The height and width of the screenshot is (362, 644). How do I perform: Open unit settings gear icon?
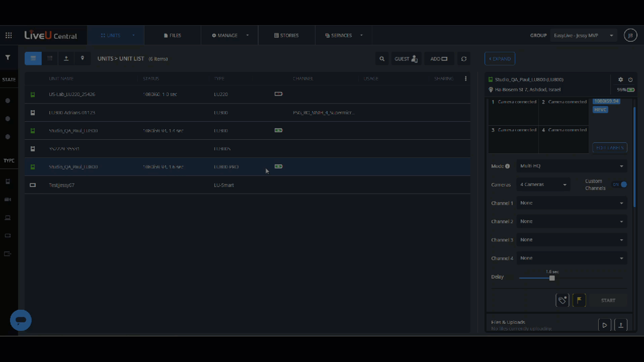[x=620, y=79]
